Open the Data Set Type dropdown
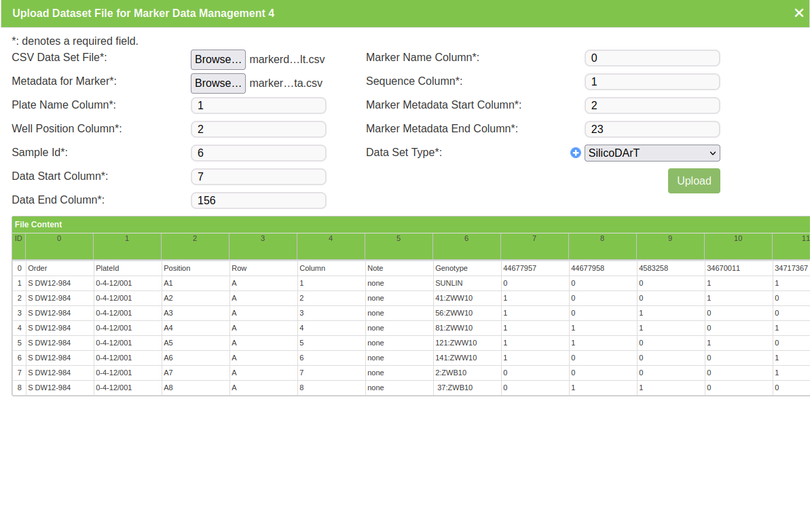The image size is (812, 528). coord(652,153)
